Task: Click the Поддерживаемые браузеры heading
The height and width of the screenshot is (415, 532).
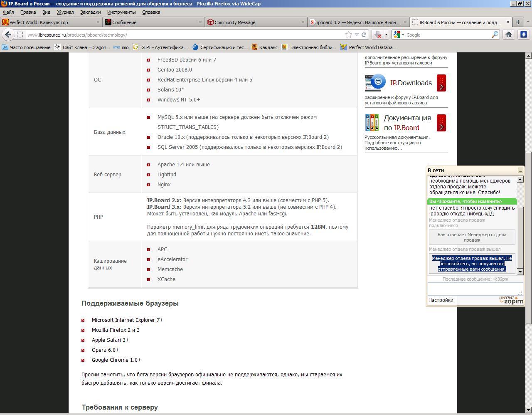Action: pyautogui.click(x=130, y=304)
